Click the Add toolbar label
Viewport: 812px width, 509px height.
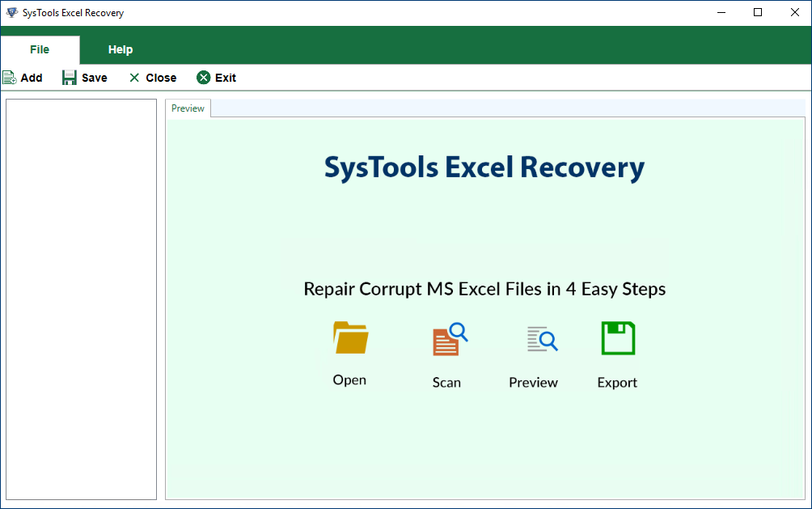(32, 78)
